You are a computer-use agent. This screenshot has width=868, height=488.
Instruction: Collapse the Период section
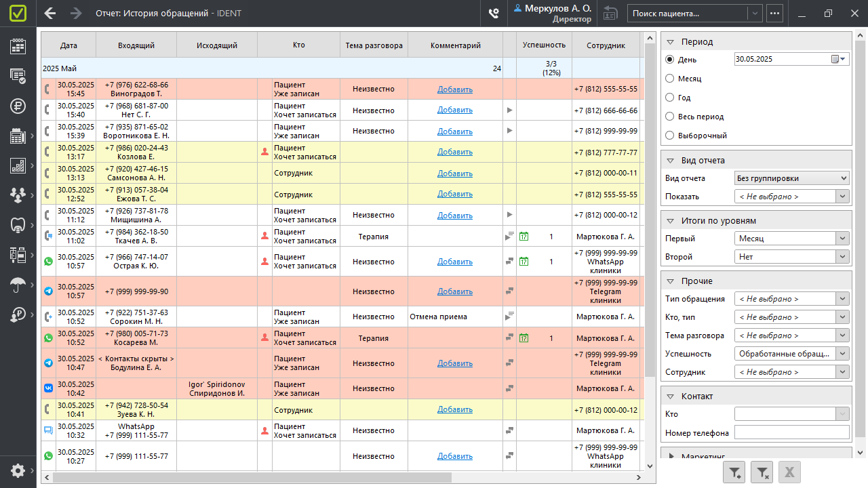670,42
